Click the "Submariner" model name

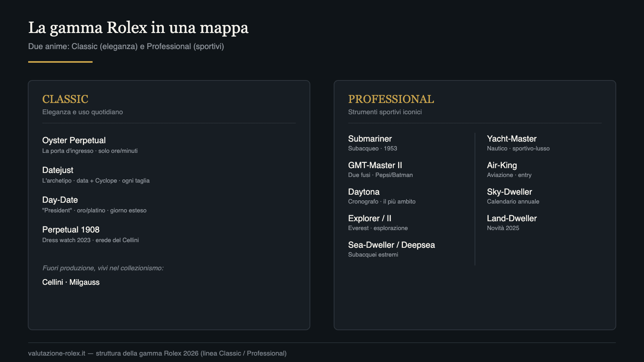(370, 139)
